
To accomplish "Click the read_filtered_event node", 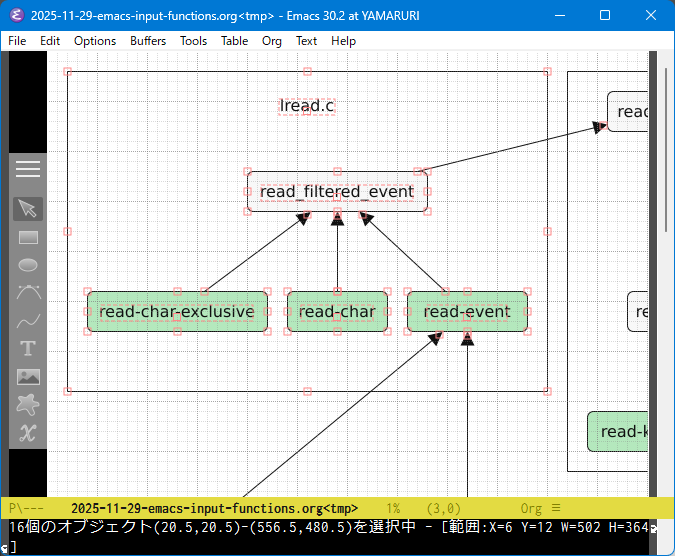I will coord(338,192).
